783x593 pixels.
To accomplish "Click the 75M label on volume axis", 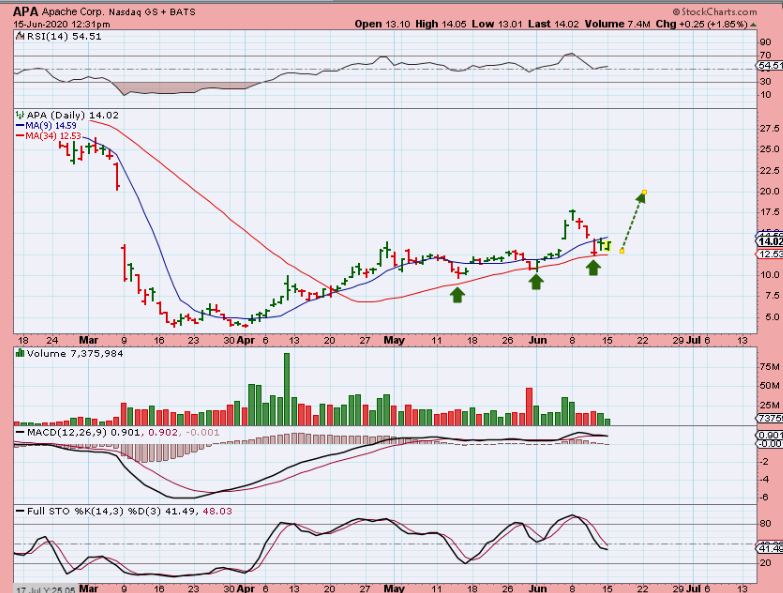I will click(769, 367).
